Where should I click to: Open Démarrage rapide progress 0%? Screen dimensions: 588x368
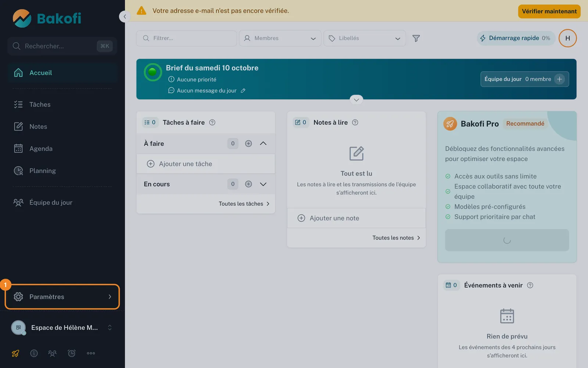[x=516, y=38]
